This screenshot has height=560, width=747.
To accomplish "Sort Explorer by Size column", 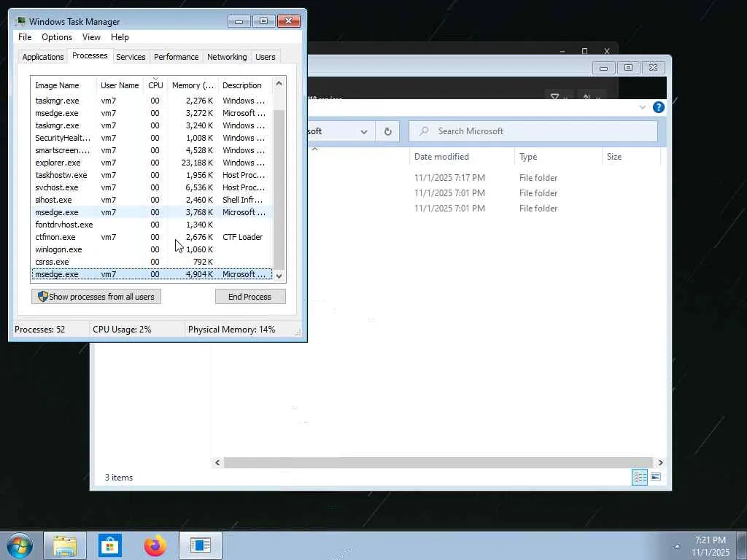I will [631, 157].
